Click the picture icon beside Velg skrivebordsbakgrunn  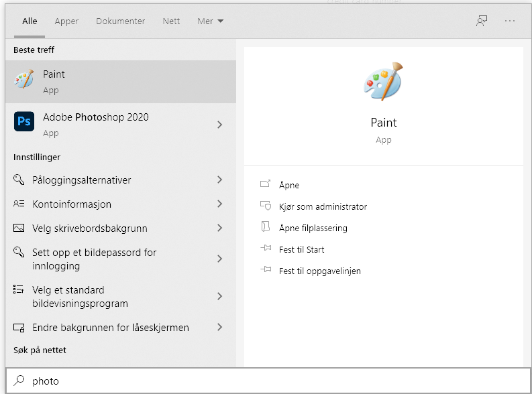(x=19, y=228)
